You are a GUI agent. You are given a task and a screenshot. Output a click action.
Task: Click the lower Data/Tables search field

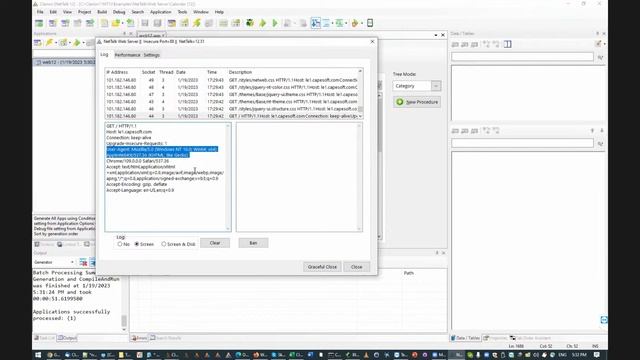[522, 143]
